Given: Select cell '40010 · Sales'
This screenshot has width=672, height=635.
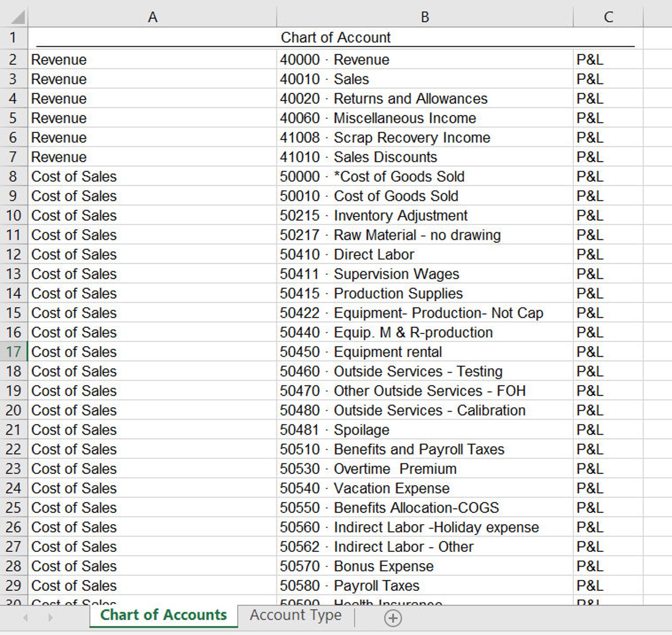Looking at the screenshot, I should pyautogui.click(x=425, y=79).
